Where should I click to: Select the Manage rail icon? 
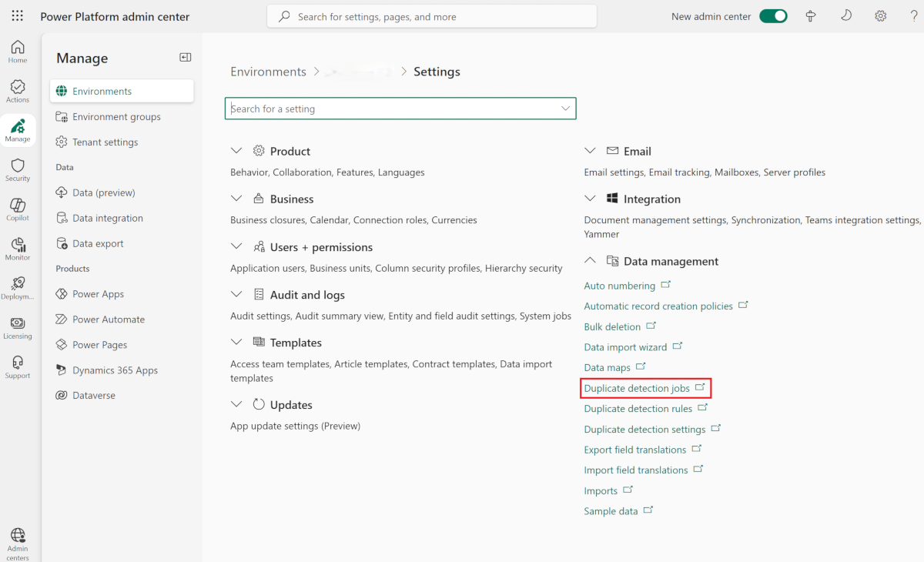coord(18,130)
